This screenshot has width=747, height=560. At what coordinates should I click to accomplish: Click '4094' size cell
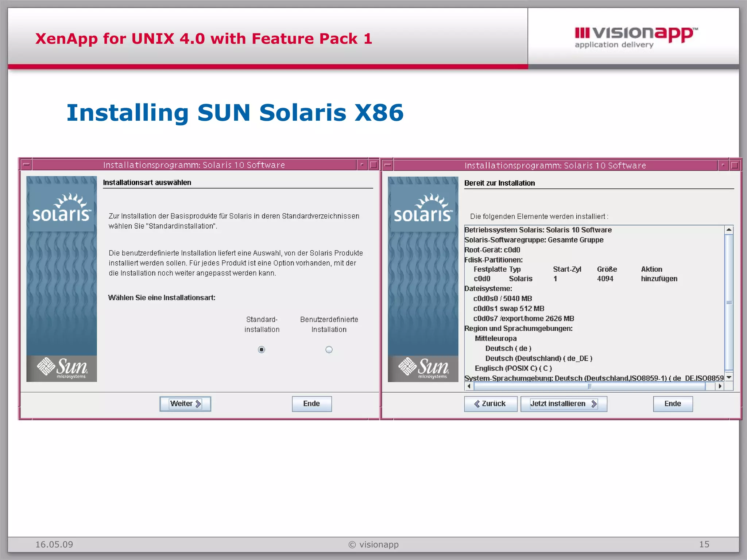coord(605,279)
